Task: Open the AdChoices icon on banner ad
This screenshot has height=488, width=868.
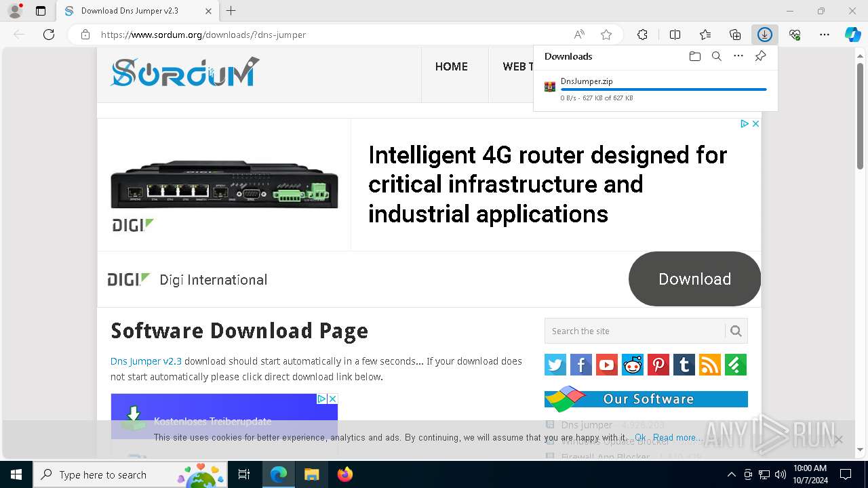Action: pos(744,123)
